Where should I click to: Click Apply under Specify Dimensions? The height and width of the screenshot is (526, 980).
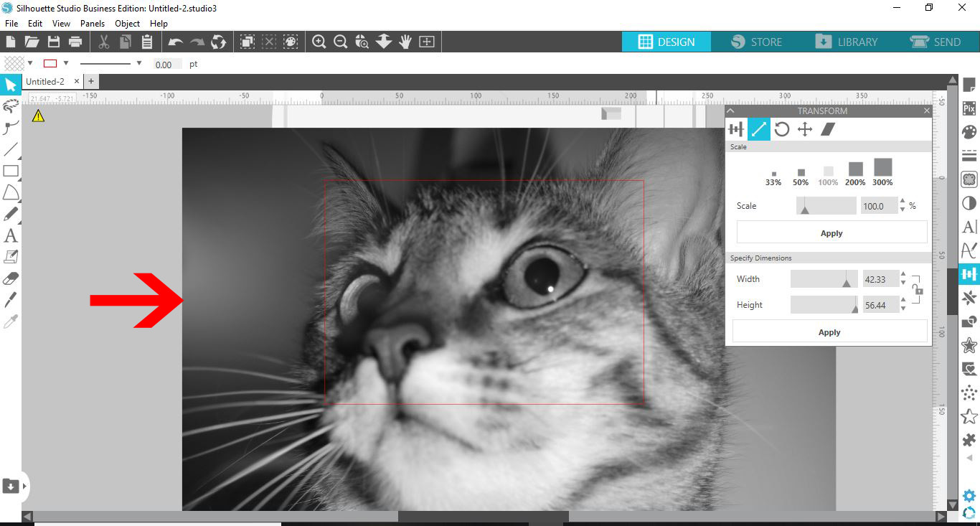829,332
